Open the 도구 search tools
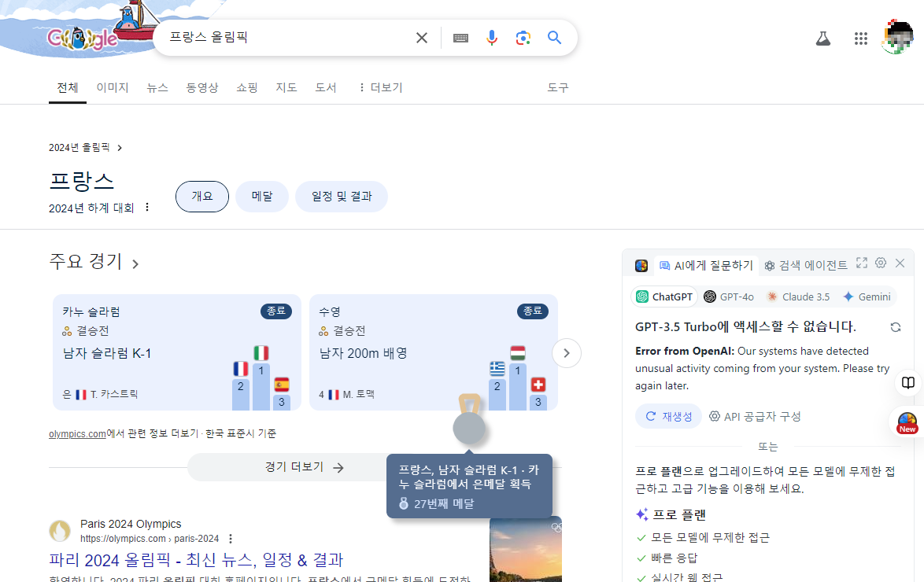 (558, 88)
